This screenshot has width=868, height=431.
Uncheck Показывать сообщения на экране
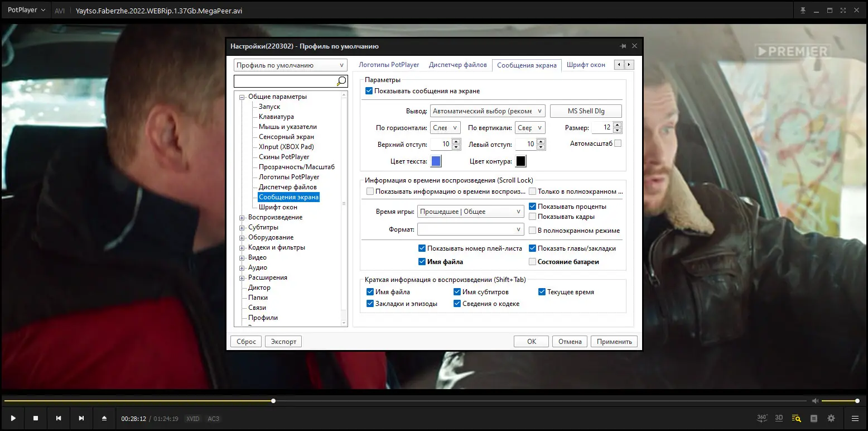pyautogui.click(x=369, y=91)
